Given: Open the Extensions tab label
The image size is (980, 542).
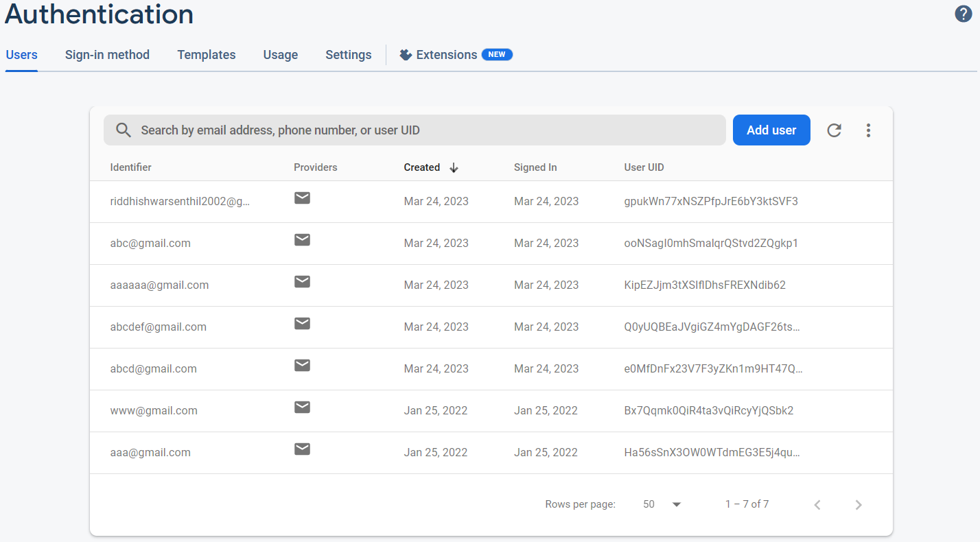Looking at the screenshot, I should (447, 55).
